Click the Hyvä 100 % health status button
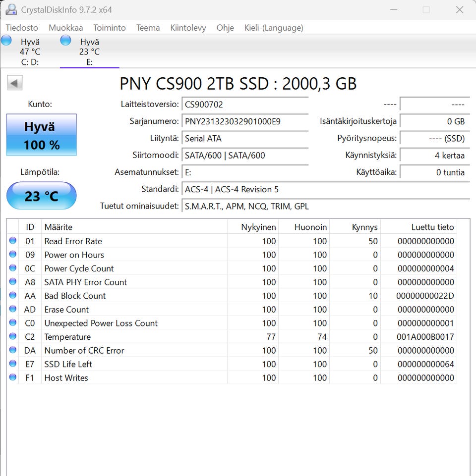This screenshot has height=476, width=476. tap(42, 135)
